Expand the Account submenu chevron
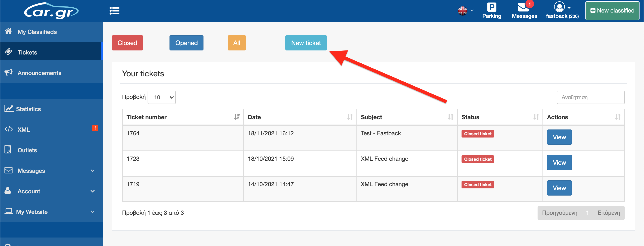 pyautogui.click(x=93, y=191)
